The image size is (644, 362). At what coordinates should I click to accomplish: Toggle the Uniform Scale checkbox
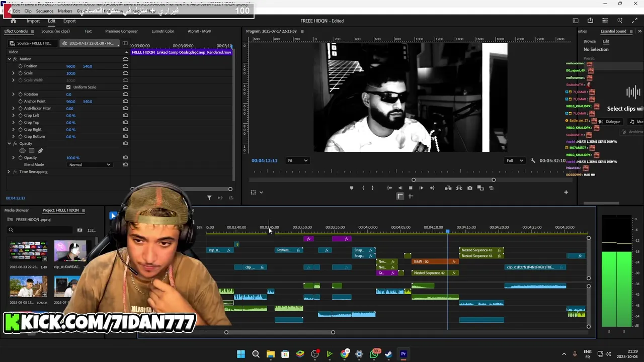(68, 87)
